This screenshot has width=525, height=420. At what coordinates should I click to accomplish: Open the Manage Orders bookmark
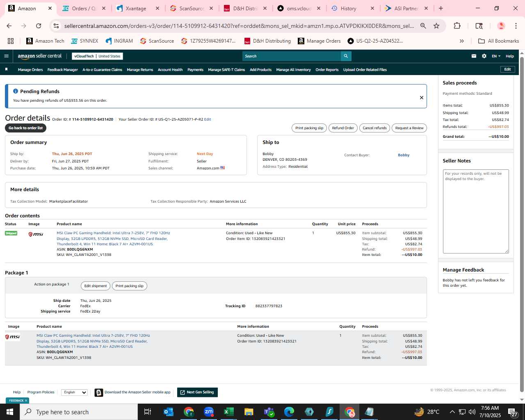(319, 41)
